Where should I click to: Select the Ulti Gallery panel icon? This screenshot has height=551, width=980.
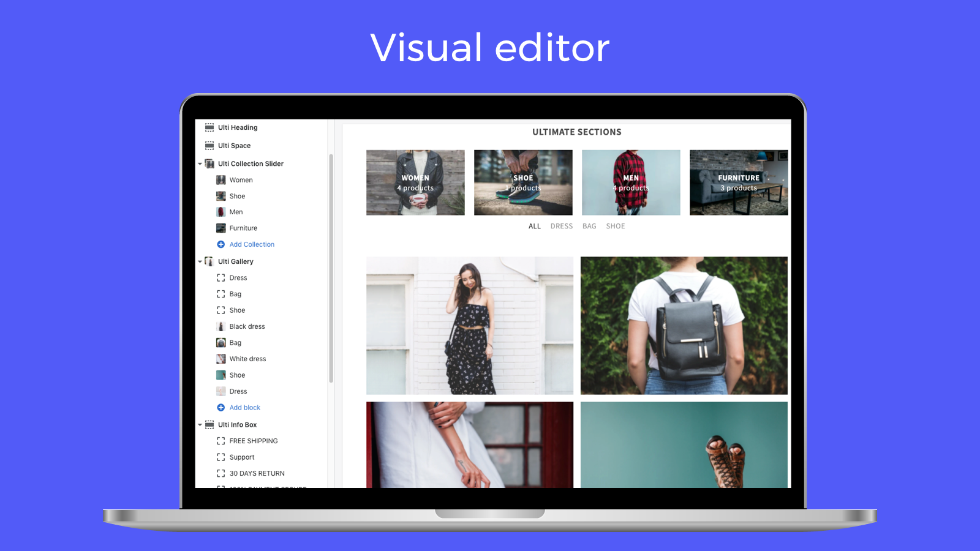[x=209, y=261]
